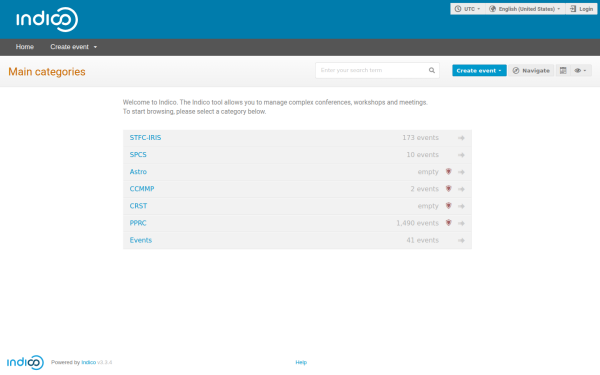The height and width of the screenshot is (375, 600).
Task: Click the Indico link in Powered by text
Action: click(89, 362)
